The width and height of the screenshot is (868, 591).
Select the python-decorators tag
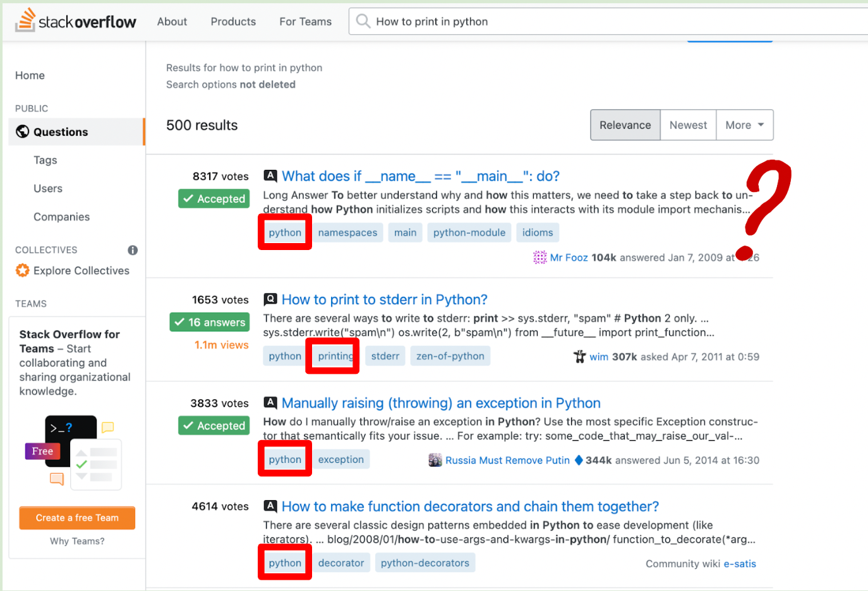click(x=425, y=563)
